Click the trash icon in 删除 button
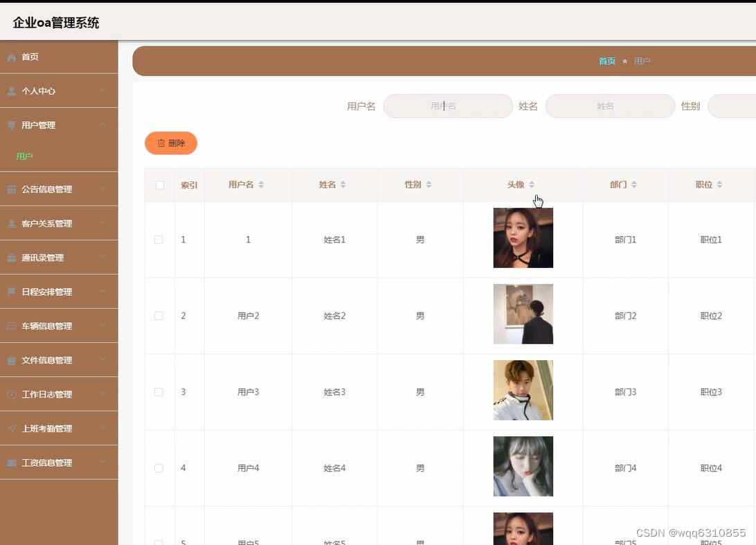Image resolution: width=756 pixels, height=545 pixels. (x=161, y=143)
